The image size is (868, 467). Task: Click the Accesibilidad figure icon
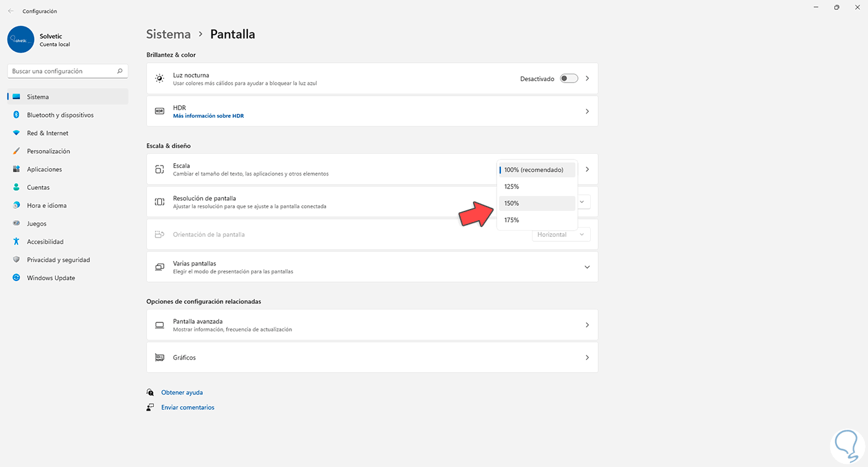tap(16, 242)
